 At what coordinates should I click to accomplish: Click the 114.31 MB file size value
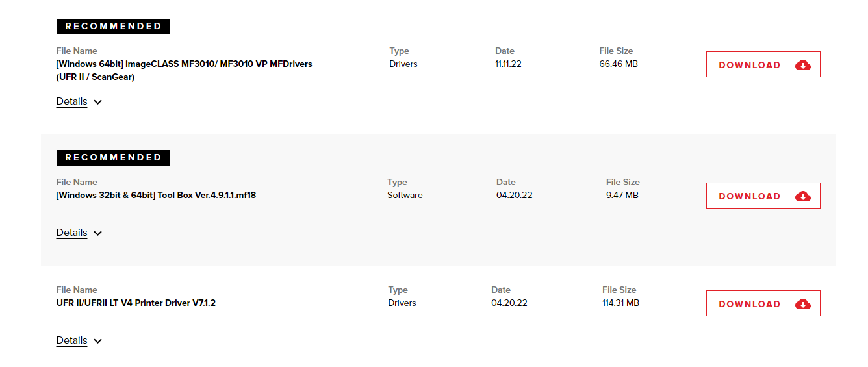[x=620, y=303]
